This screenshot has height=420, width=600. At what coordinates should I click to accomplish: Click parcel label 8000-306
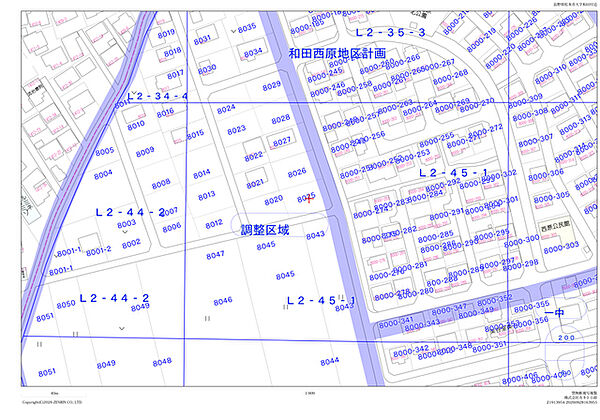tap(546, 175)
